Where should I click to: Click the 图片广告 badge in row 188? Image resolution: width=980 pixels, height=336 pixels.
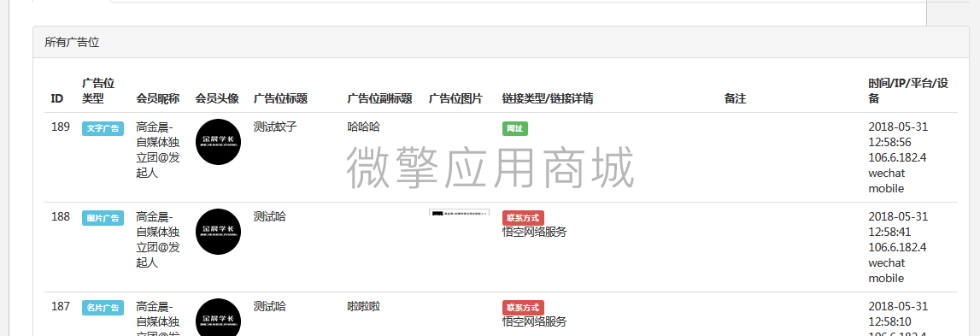click(103, 218)
